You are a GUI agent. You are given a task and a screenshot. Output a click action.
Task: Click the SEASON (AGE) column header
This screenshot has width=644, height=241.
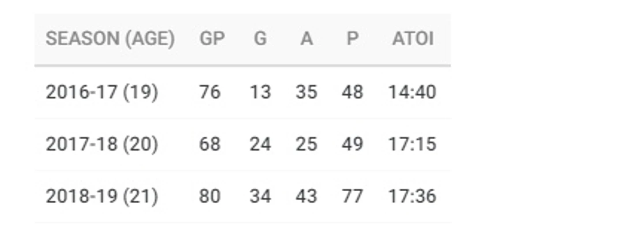pyautogui.click(x=110, y=39)
